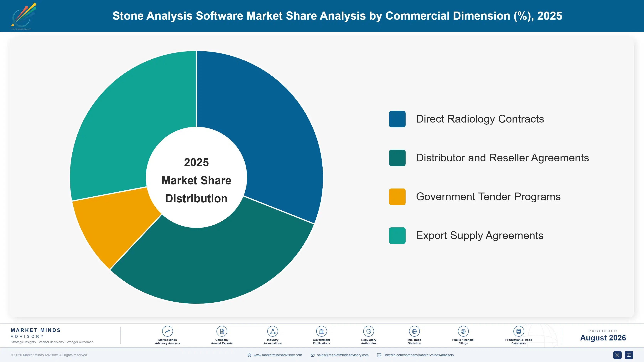The image size is (644, 362).
Task: Click 'Government Tender Programs' legend text
Action: pos(488,197)
